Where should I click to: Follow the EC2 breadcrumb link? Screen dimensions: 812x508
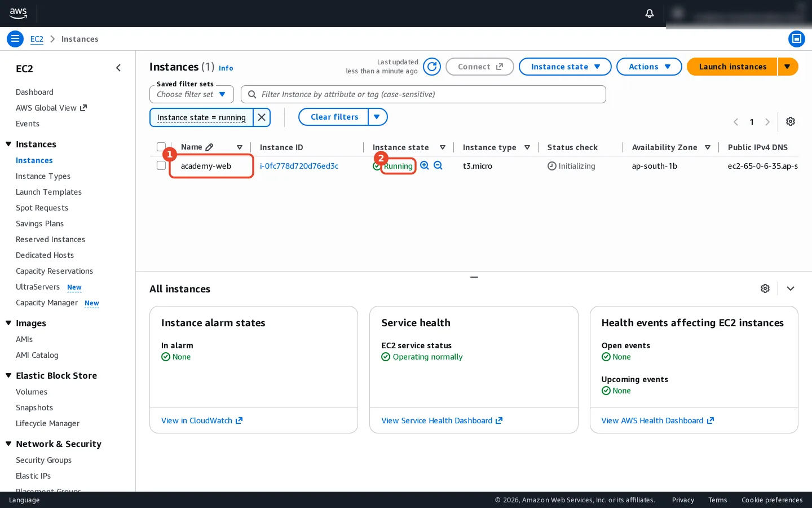37,39
